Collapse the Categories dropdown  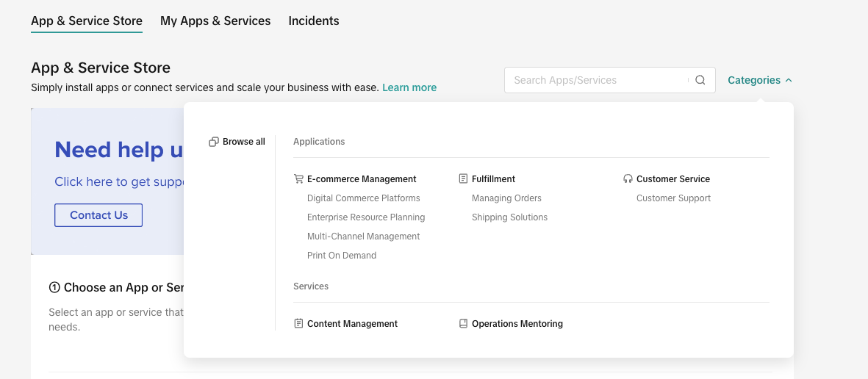[760, 80]
